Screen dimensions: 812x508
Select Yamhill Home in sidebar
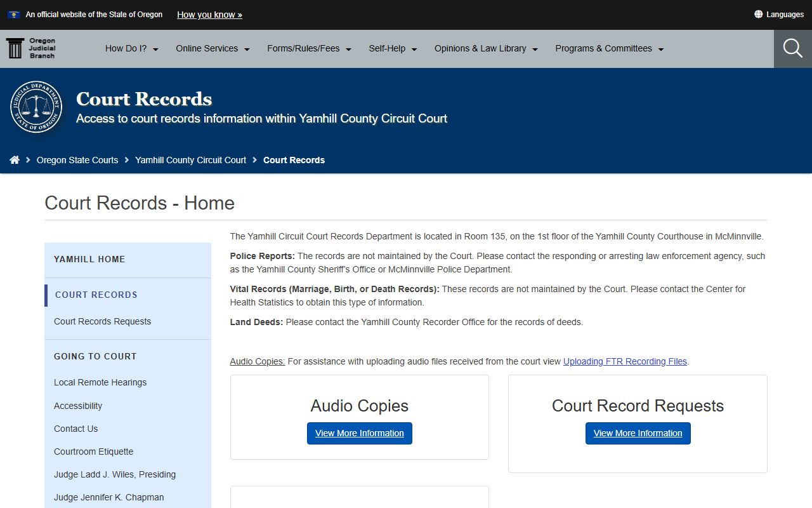pyautogui.click(x=89, y=259)
